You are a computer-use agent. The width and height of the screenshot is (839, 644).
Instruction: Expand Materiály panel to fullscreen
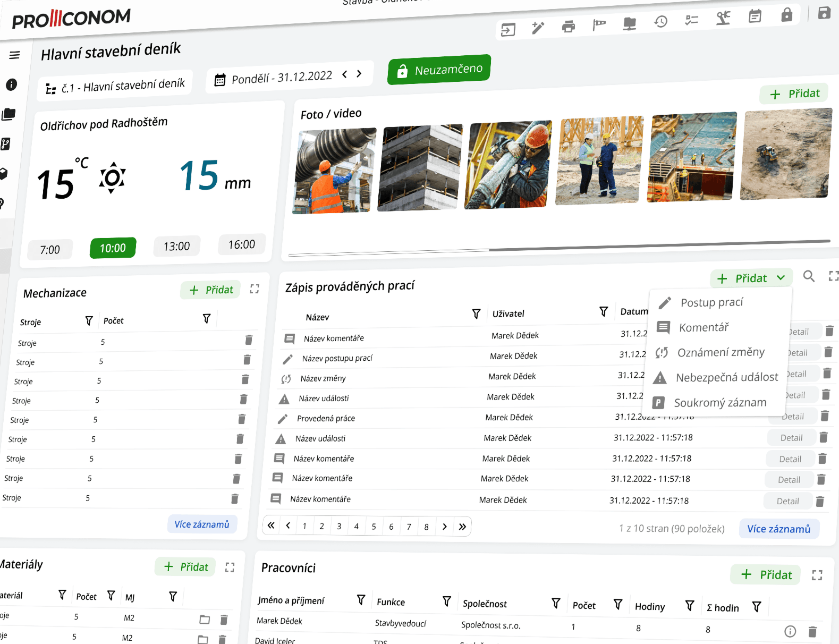coord(230,567)
